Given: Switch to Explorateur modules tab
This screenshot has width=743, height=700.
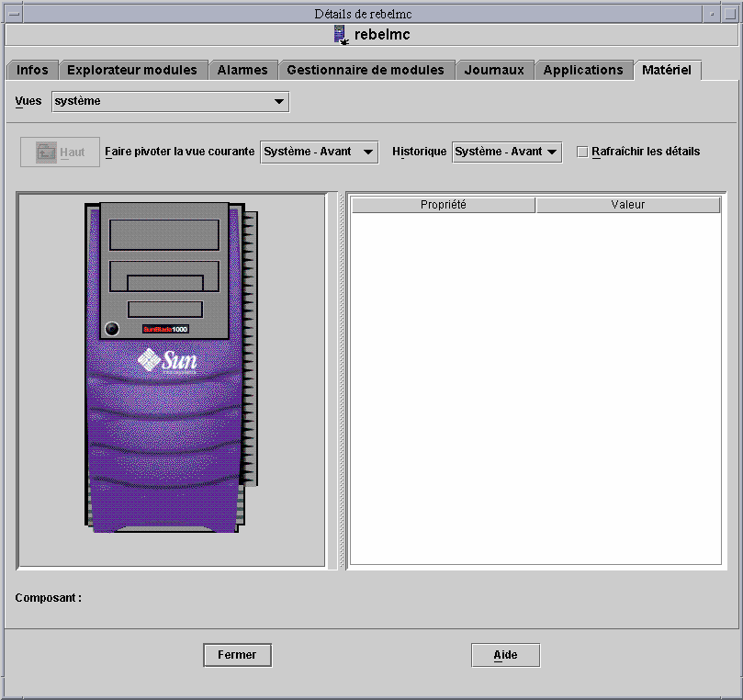Looking at the screenshot, I should point(131,70).
